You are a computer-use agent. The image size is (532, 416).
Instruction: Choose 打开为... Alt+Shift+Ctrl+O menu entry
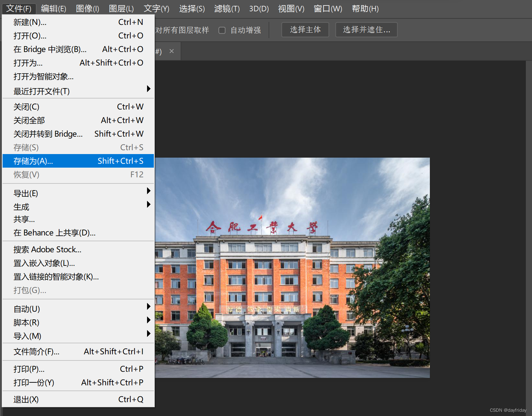[78, 63]
